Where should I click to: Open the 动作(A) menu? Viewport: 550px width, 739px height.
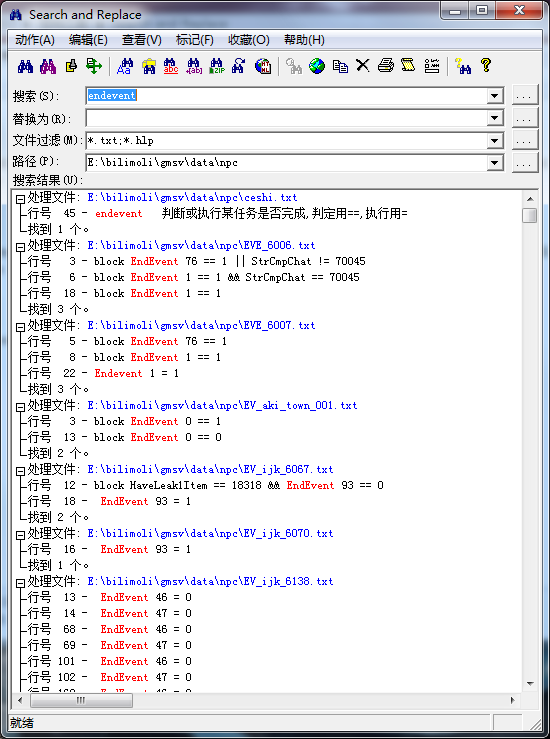click(x=35, y=40)
